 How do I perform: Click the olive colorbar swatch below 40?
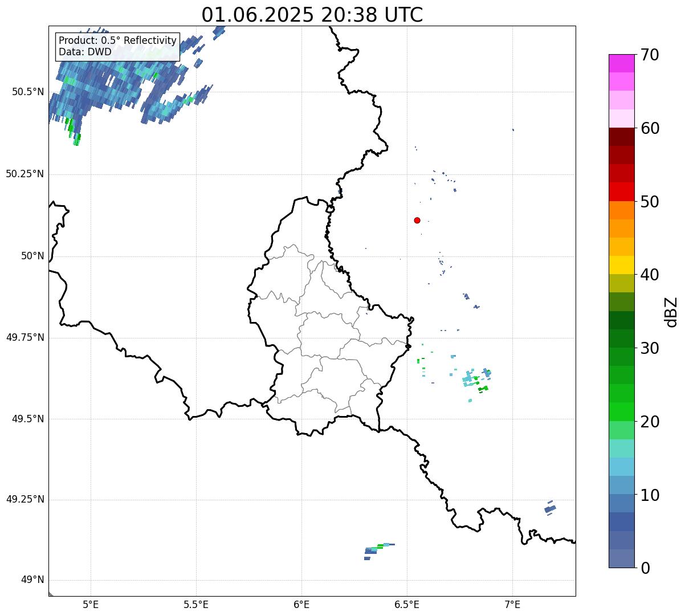[x=622, y=283]
